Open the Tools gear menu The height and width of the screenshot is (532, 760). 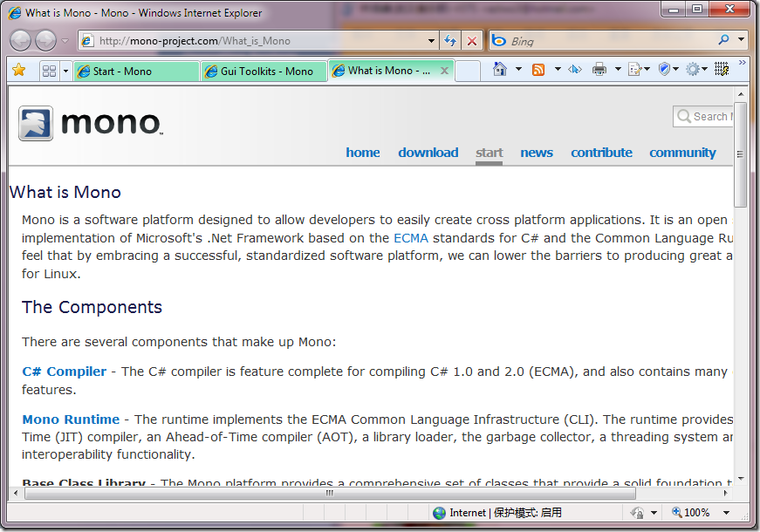click(697, 69)
